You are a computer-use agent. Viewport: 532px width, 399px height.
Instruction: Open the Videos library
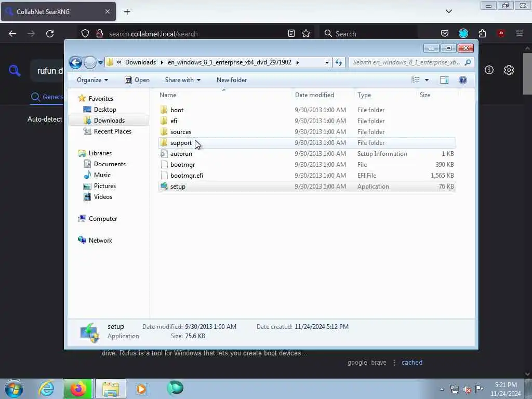coord(103,197)
